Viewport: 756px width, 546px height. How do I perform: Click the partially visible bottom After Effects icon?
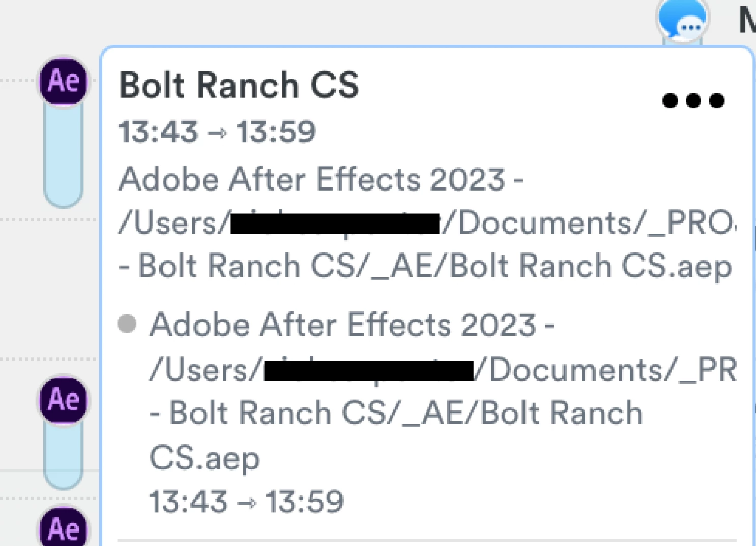click(x=64, y=529)
